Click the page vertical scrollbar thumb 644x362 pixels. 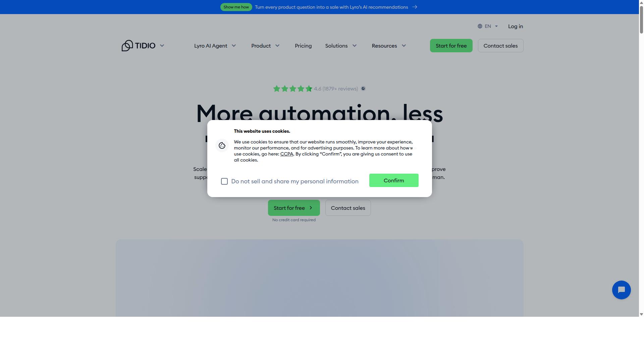[641, 19]
